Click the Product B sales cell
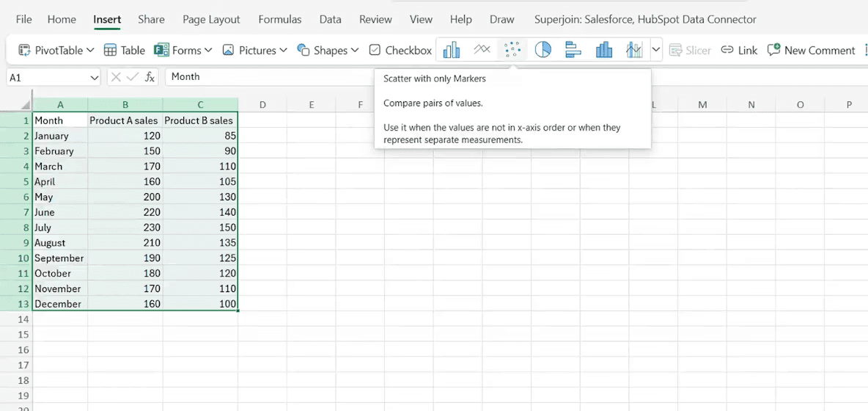 (201, 120)
